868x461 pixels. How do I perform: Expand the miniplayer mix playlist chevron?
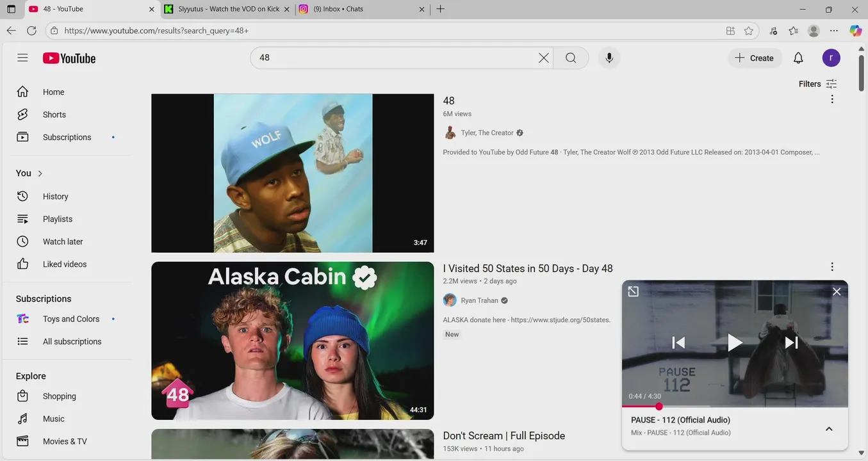point(828,428)
